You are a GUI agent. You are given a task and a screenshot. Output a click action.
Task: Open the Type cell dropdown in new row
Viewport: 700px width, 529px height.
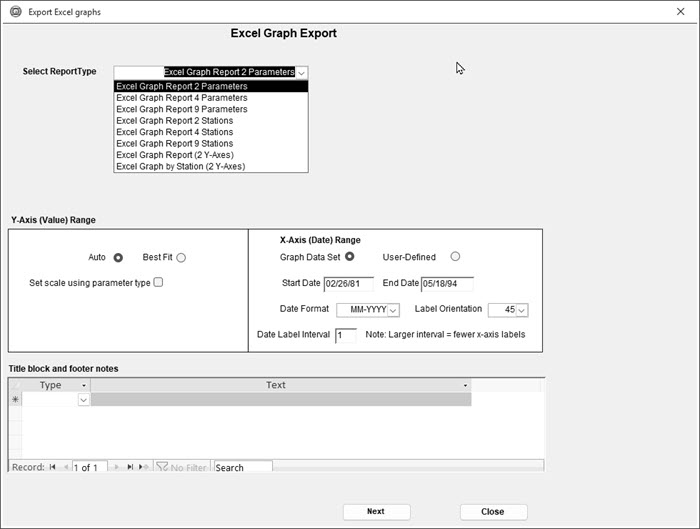click(x=83, y=400)
